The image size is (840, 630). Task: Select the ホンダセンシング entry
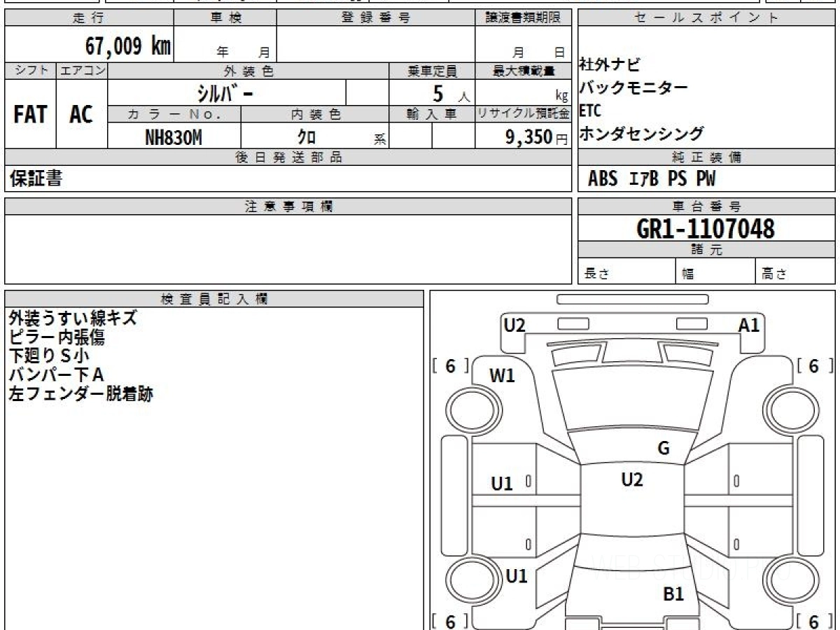pos(641,133)
